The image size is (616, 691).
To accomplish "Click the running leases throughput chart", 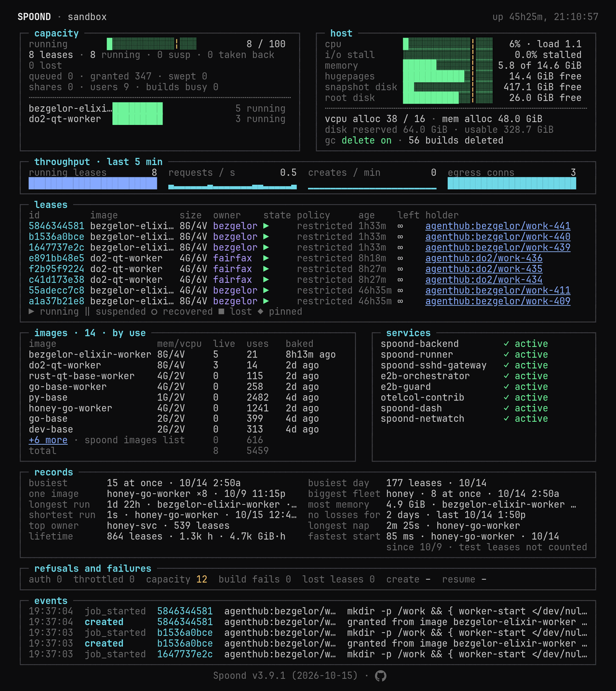I will [x=93, y=183].
